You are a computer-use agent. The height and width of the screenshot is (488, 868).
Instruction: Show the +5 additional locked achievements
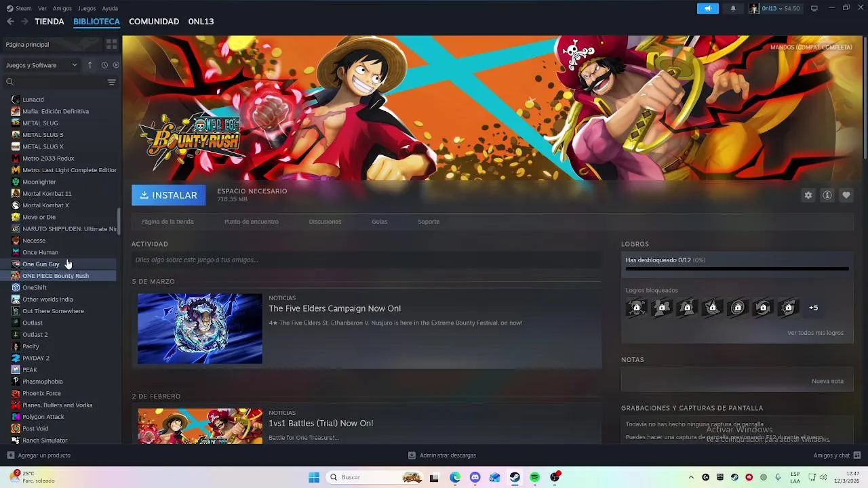point(814,308)
